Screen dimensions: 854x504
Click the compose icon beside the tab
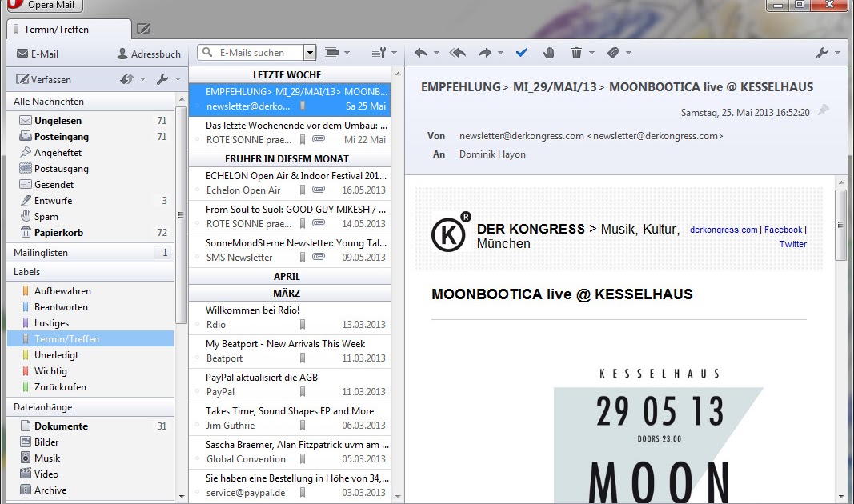click(144, 28)
